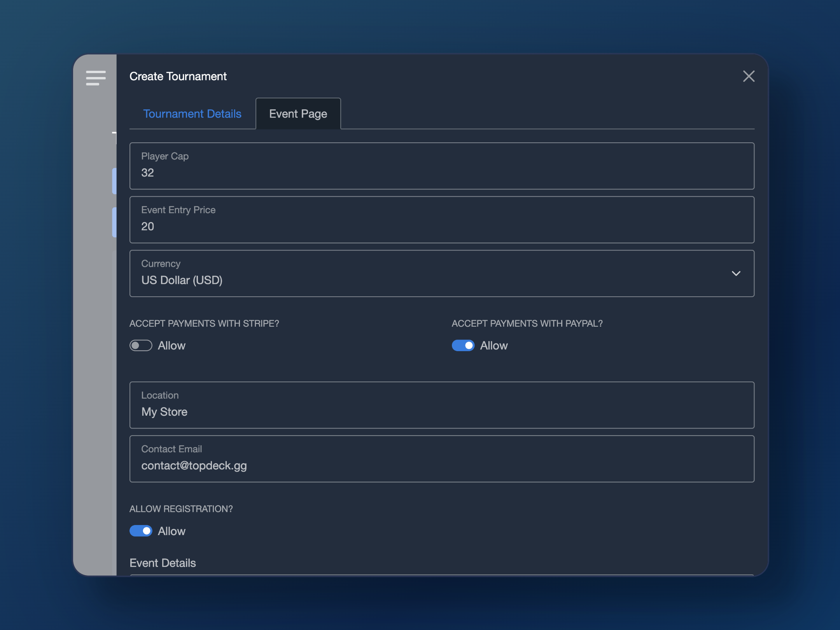Image resolution: width=840 pixels, height=630 pixels.
Task: Select the Event Page tab
Action: (298, 114)
